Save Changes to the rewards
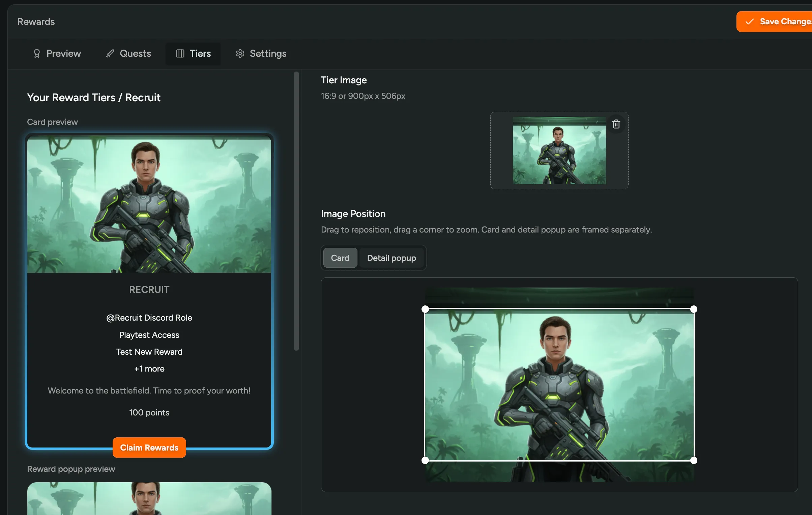 pyautogui.click(x=774, y=22)
